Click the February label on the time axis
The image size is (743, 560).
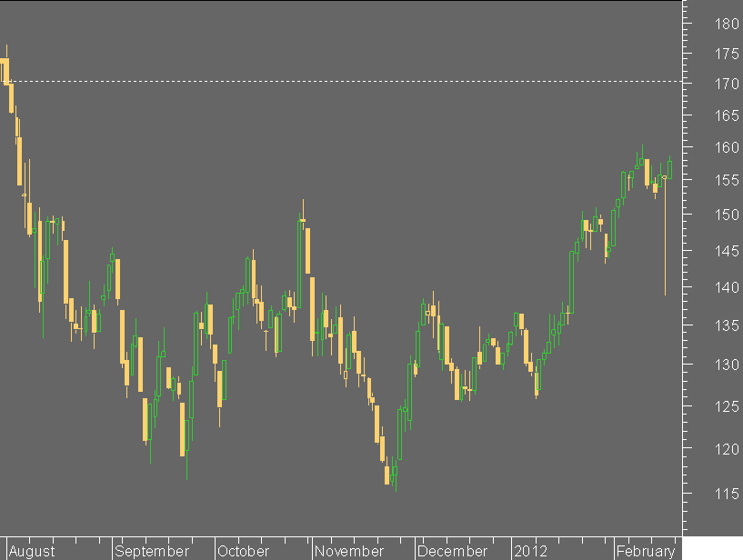[646, 551]
